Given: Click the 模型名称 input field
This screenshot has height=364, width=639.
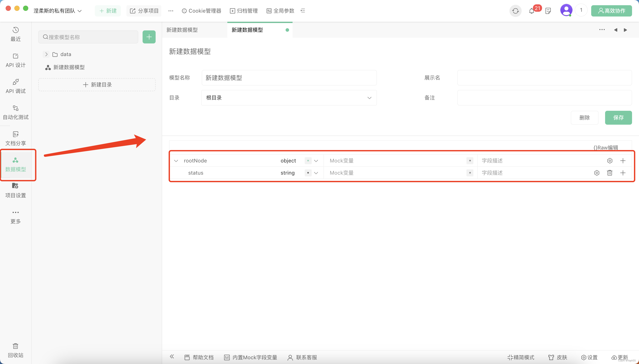Looking at the screenshot, I should point(289,78).
